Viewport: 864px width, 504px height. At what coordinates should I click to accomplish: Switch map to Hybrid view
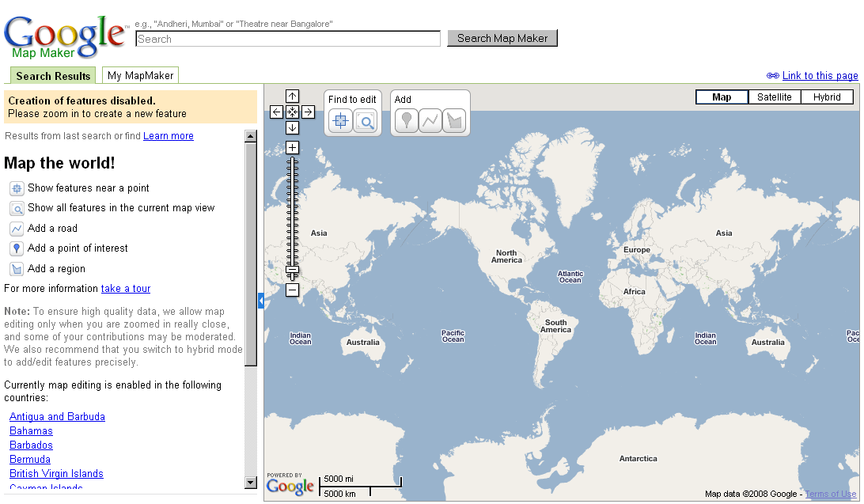pyautogui.click(x=827, y=97)
